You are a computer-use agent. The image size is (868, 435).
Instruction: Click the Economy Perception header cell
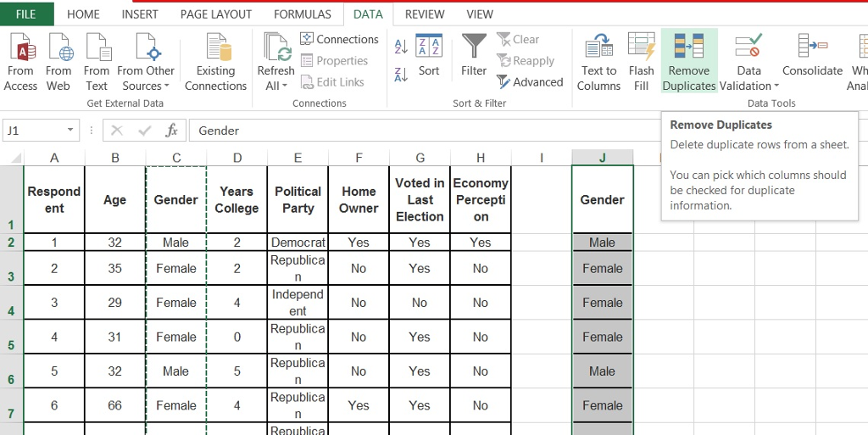(481, 200)
